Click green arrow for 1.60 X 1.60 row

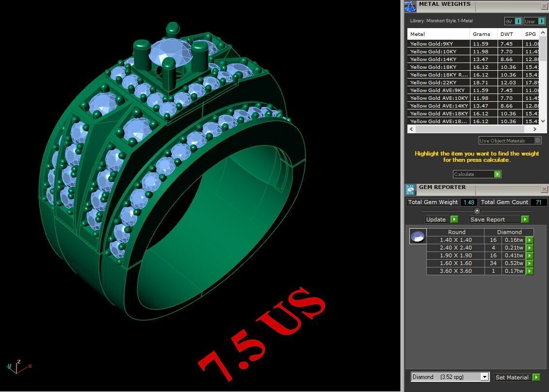(530, 263)
